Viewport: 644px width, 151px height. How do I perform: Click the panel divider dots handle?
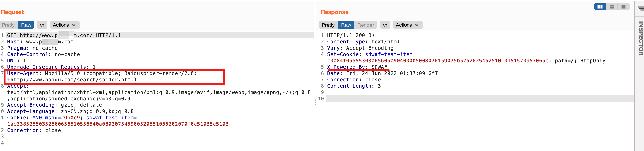(x=315, y=102)
